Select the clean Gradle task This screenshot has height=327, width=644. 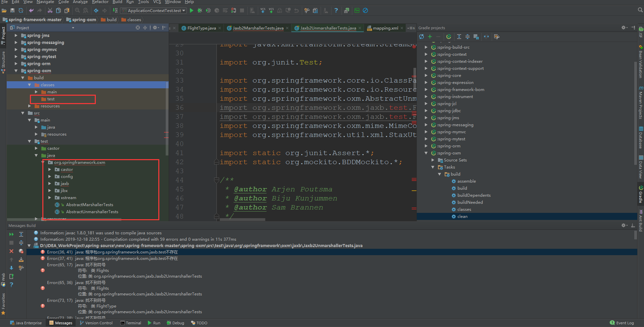tap(462, 217)
